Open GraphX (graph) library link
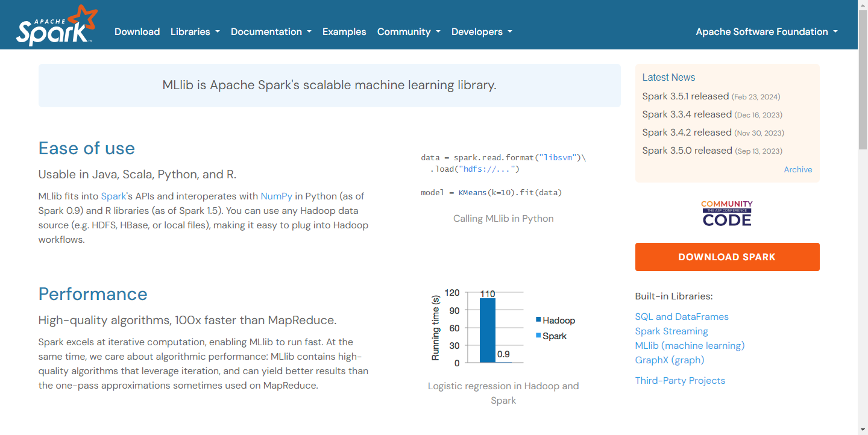868x435 pixels. tap(670, 360)
